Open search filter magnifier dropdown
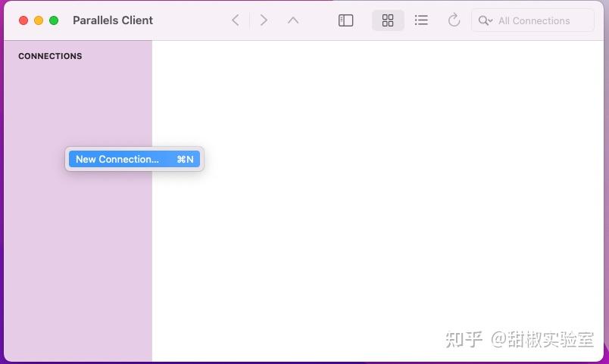Image resolution: width=609 pixels, height=364 pixels. pyautogui.click(x=486, y=20)
